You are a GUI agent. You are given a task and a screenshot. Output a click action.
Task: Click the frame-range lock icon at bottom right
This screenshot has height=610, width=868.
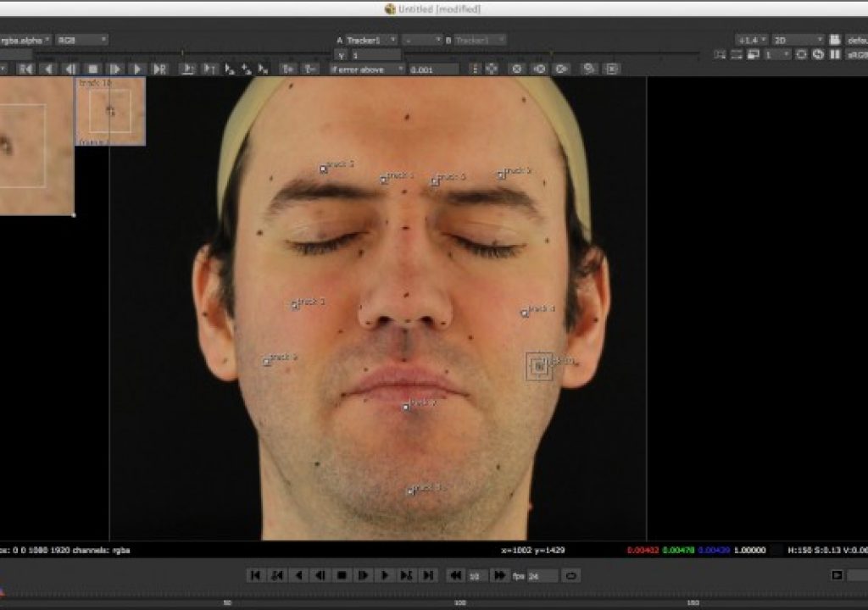[x=837, y=575]
